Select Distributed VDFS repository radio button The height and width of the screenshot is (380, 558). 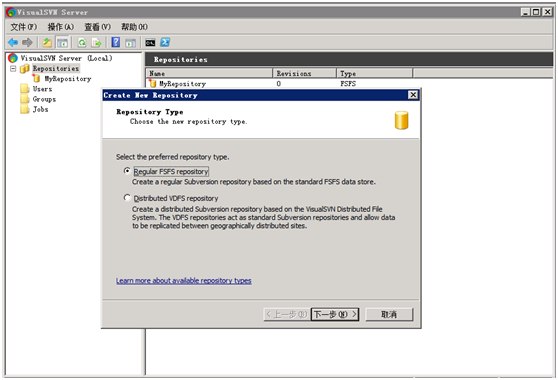pos(127,198)
